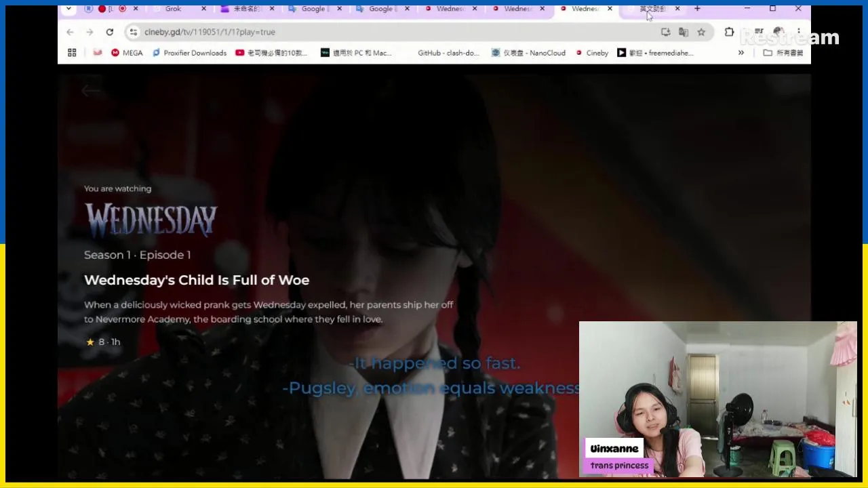Close the Grok tab
Screen dimensions: 868x488
click(203, 9)
